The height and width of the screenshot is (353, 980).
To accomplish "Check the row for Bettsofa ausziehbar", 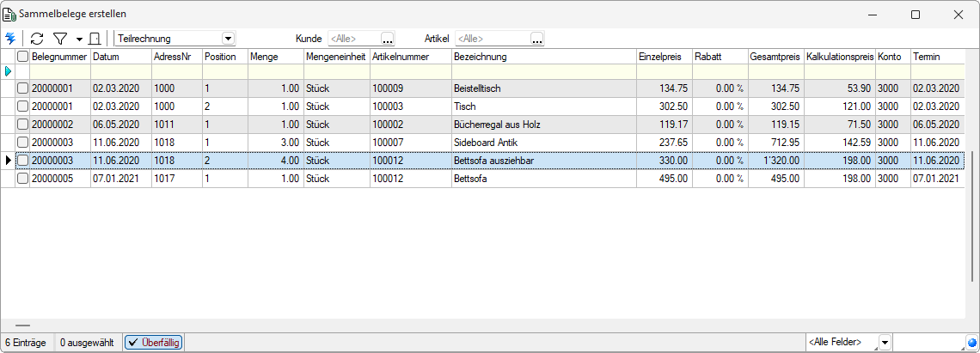I will click(22, 161).
